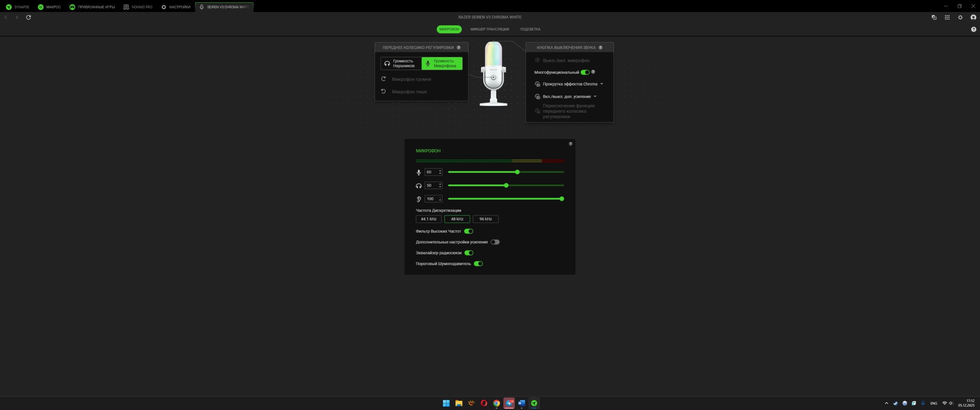Image resolution: width=980 pixels, height=410 pixels.
Task: Click the mute button marker on the microphone image
Action: pos(493,78)
